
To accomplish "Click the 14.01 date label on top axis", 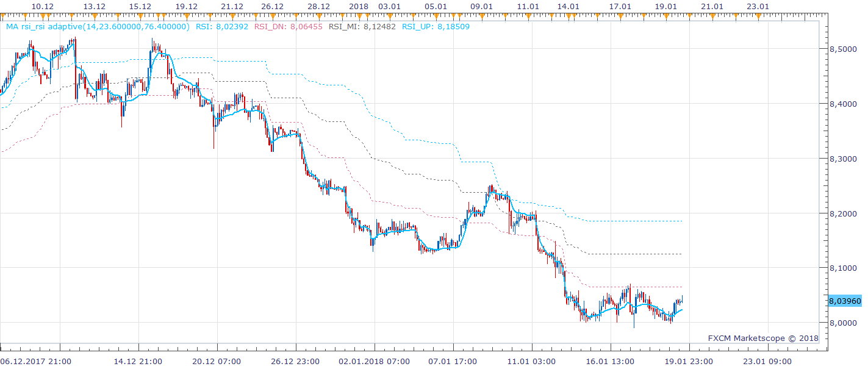I will click(x=568, y=5).
